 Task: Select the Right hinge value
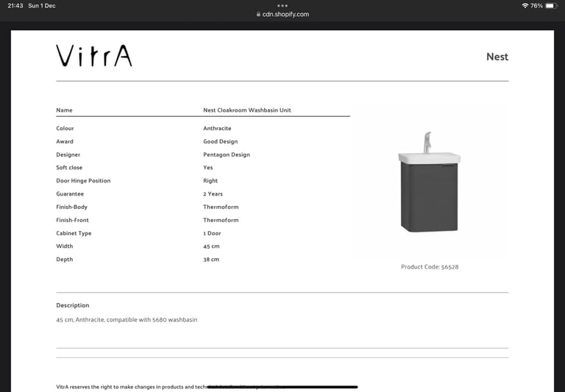[x=210, y=181]
